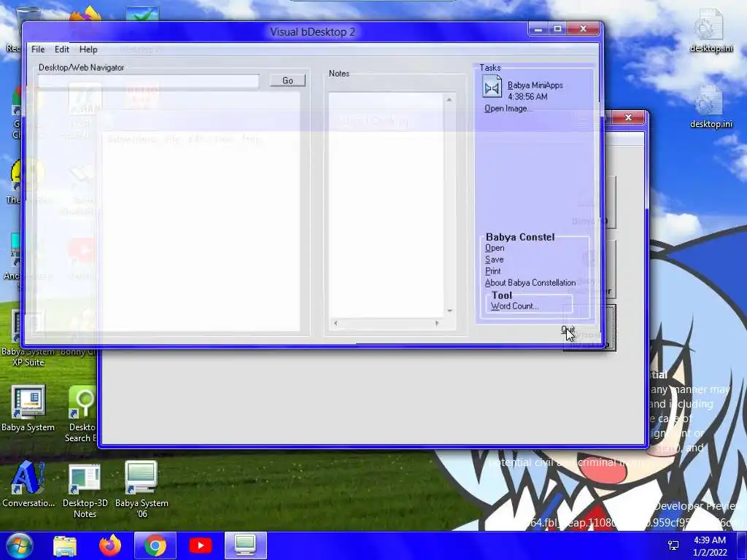Open About Babya Constellation
747x560 pixels.
click(530, 283)
